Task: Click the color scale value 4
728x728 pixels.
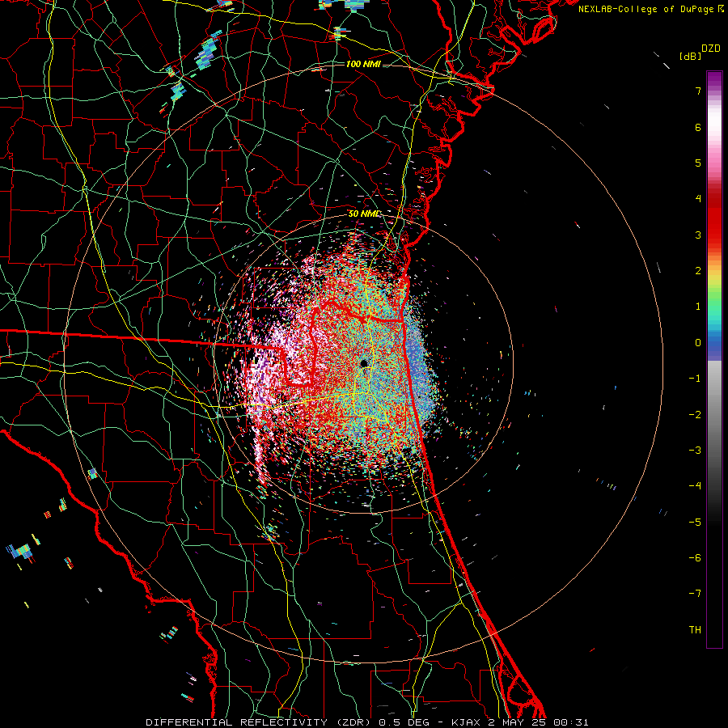Action: [698, 199]
